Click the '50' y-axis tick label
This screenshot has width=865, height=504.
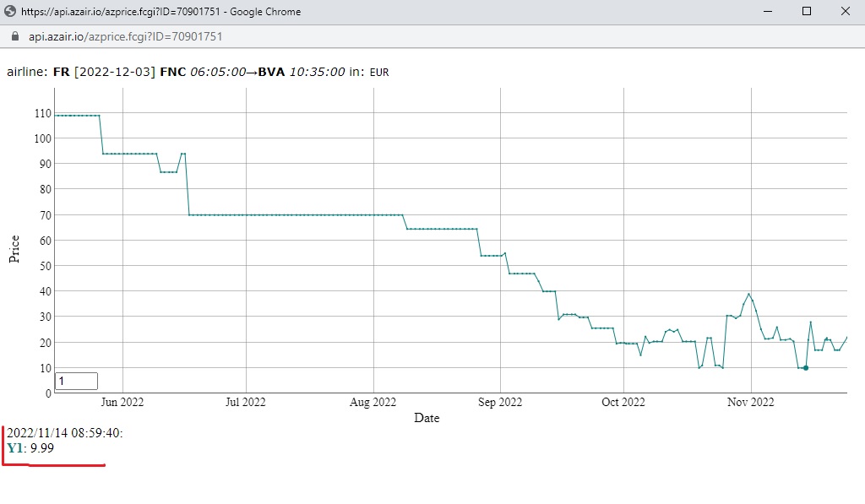46,266
